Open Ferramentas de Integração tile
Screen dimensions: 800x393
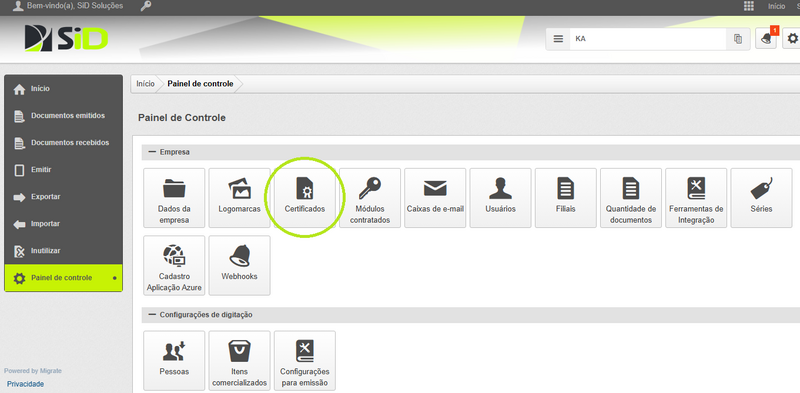(696, 198)
